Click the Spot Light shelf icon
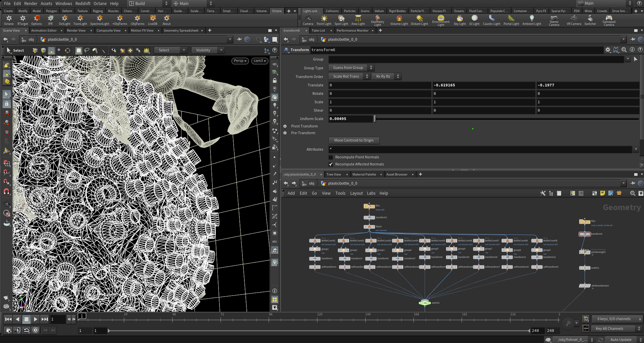644x343 pixels. [x=341, y=20]
